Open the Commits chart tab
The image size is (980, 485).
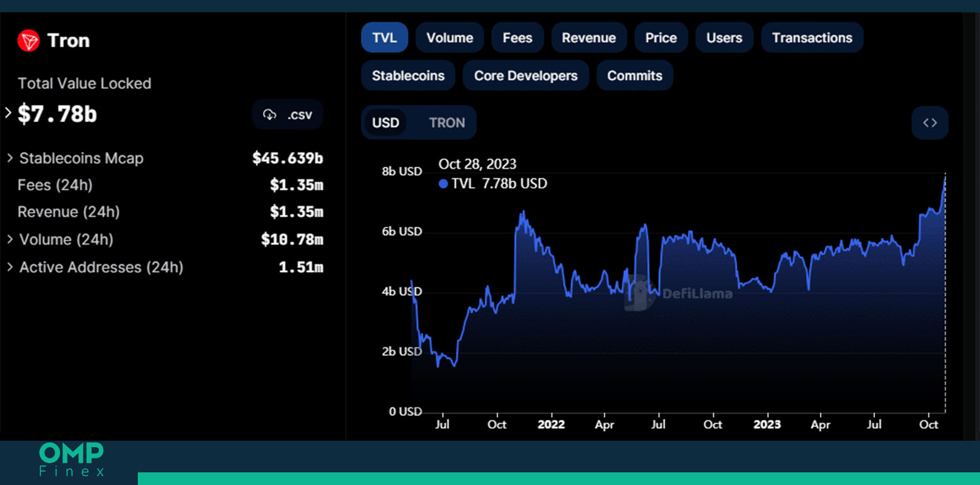(635, 75)
